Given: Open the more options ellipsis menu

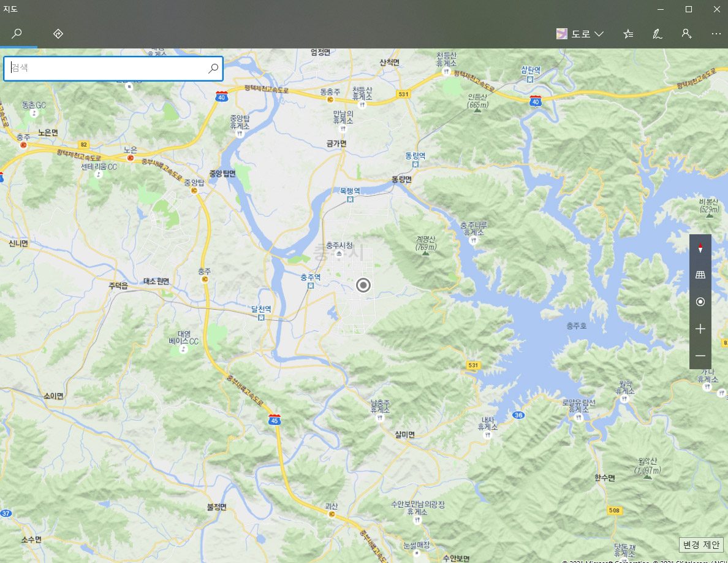Looking at the screenshot, I should tap(716, 34).
